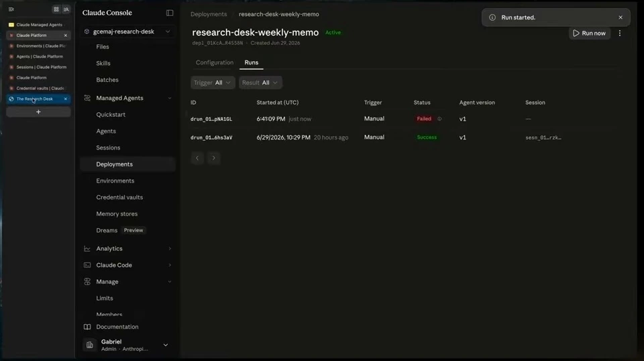Open Batches in the sidebar
Image resolution: width=644 pixels, height=361 pixels.
point(107,80)
